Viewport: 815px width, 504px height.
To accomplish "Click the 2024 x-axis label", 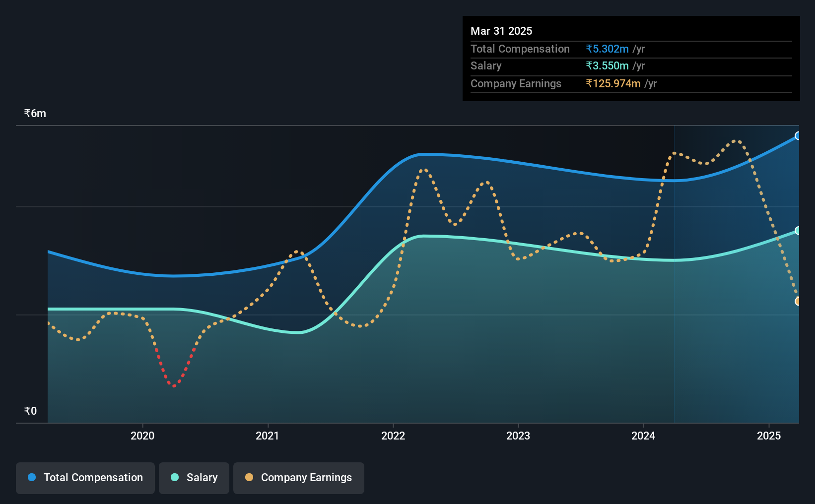I will (x=643, y=436).
